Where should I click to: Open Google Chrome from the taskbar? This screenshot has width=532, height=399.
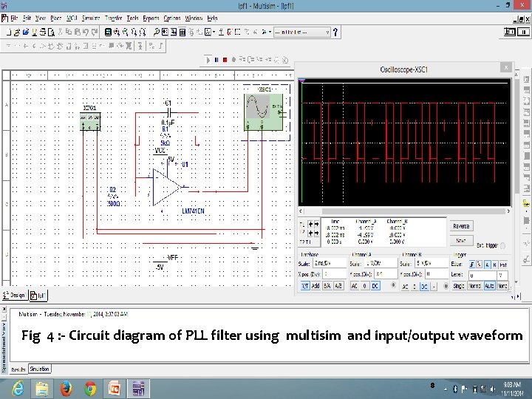tap(90, 389)
